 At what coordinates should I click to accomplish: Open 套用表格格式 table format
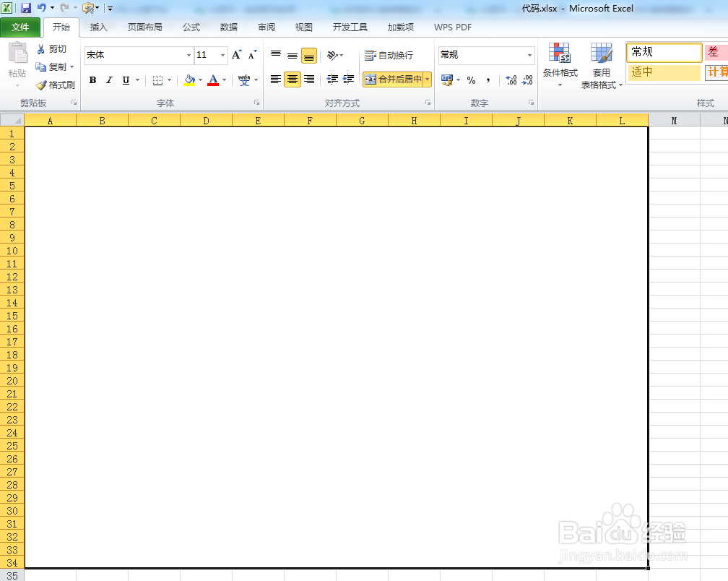(602, 65)
